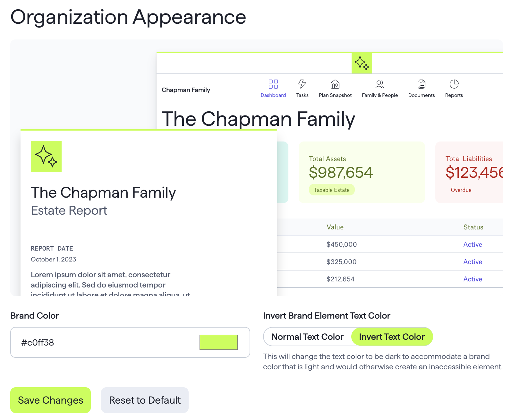Click the Reports pie chart icon

(454, 84)
